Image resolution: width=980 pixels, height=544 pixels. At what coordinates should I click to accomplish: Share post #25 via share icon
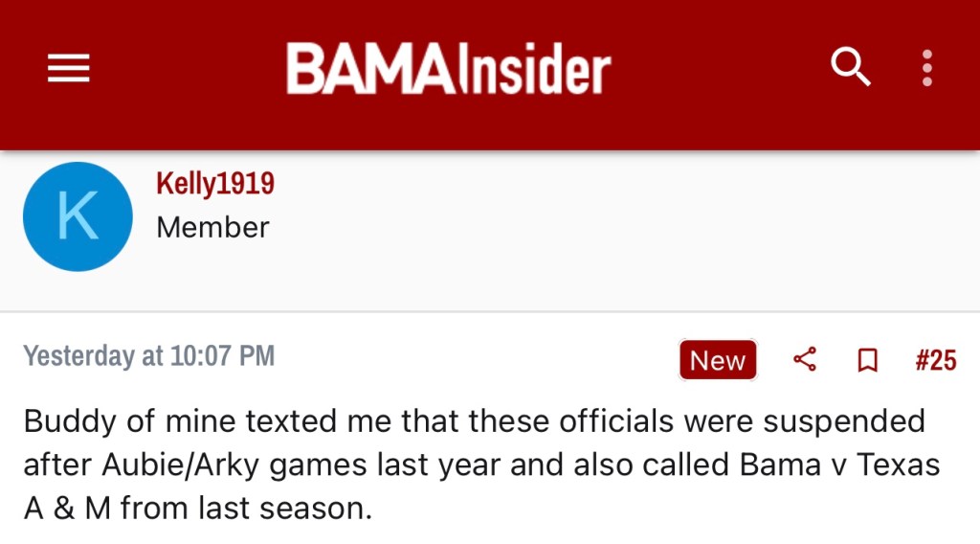tap(805, 360)
